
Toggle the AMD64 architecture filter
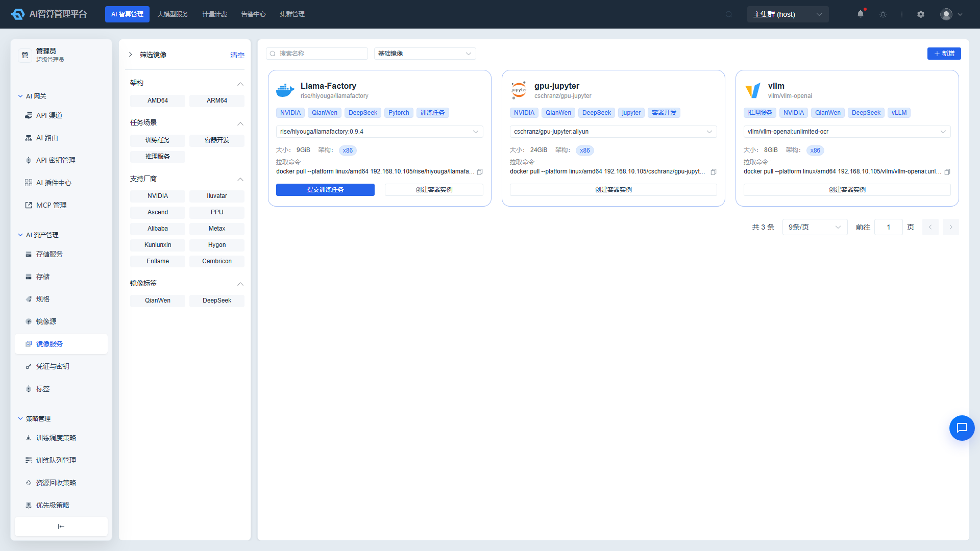pyautogui.click(x=158, y=101)
